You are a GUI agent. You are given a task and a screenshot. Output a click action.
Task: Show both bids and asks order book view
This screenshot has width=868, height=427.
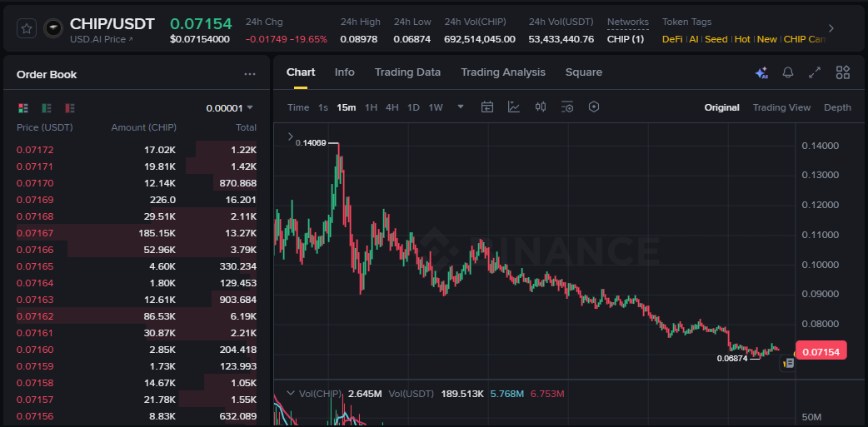pos(23,108)
